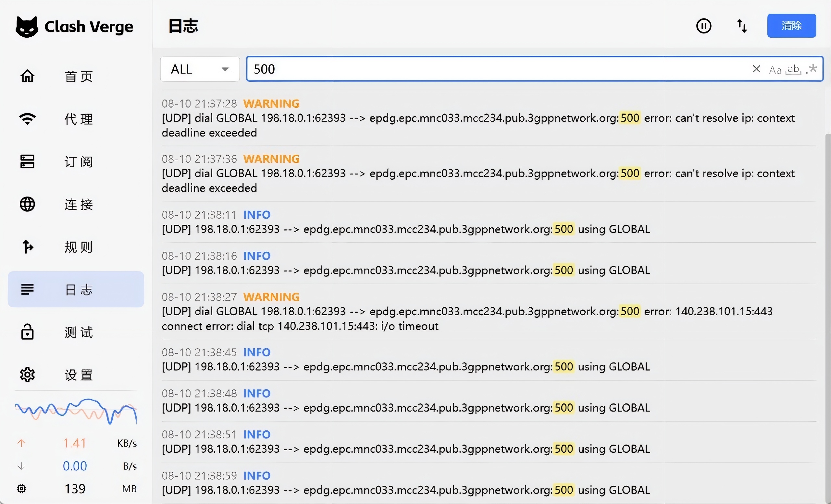
Task: Click the log list vertical scrollbar
Action: pos(828,318)
